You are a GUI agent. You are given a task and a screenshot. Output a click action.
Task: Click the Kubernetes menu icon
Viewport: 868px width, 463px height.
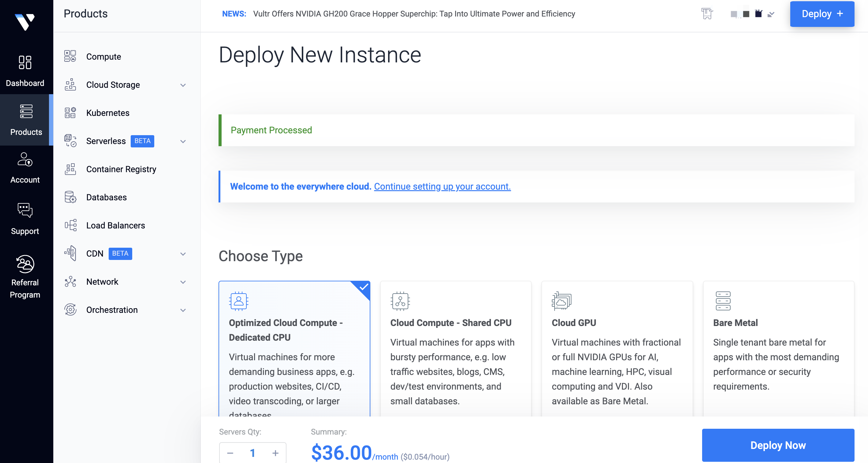pos(70,113)
